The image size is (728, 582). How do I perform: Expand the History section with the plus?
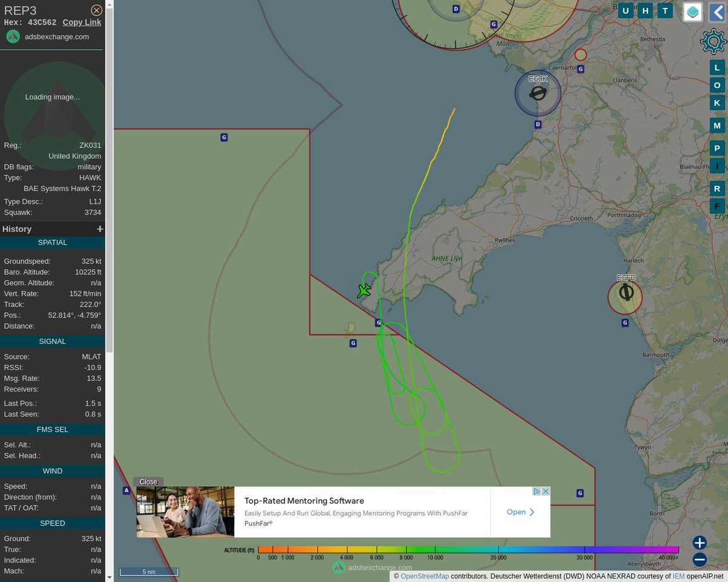coord(101,229)
